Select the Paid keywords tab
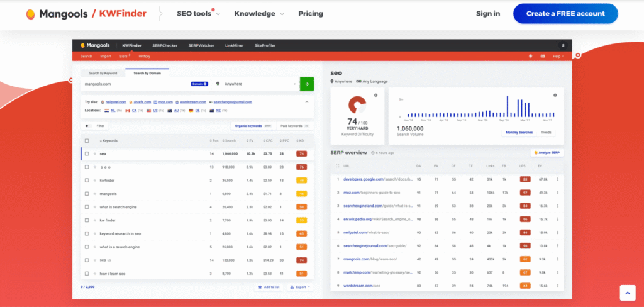Image resolution: width=644 pixels, height=307 pixels. point(294,126)
